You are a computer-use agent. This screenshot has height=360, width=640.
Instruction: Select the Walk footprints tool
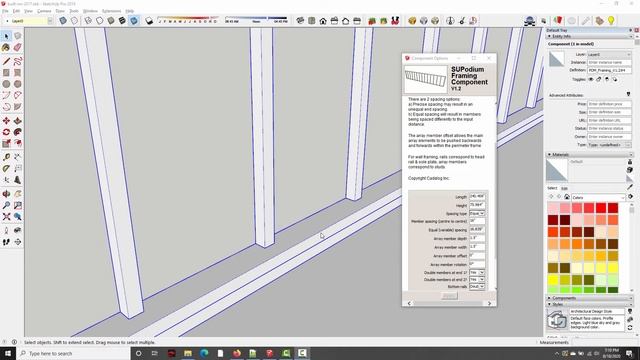pos(6,242)
